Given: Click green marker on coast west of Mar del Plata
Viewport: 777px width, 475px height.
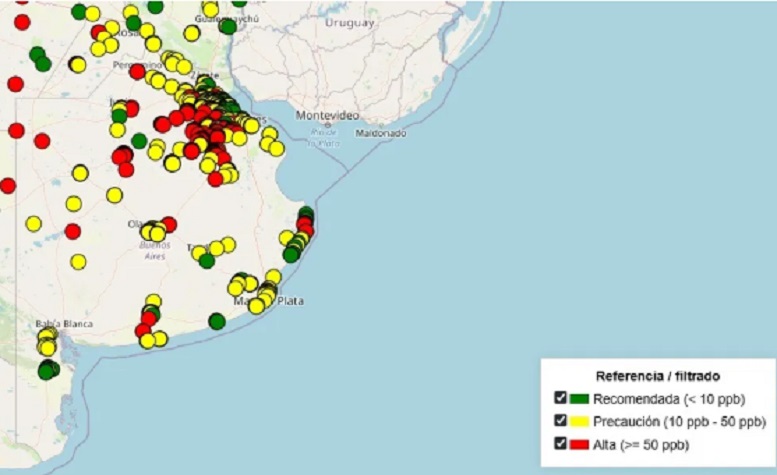Looking at the screenshot, I should [x=217, y=321].
